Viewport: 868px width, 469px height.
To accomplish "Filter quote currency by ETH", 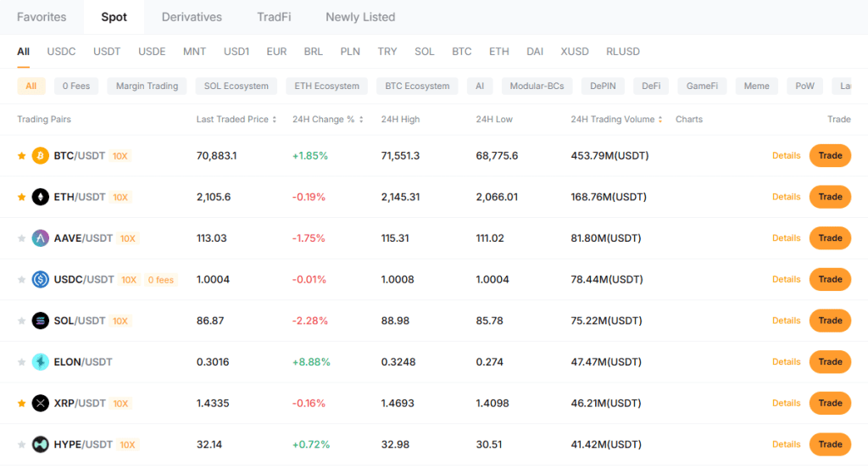I will (498, 52).
